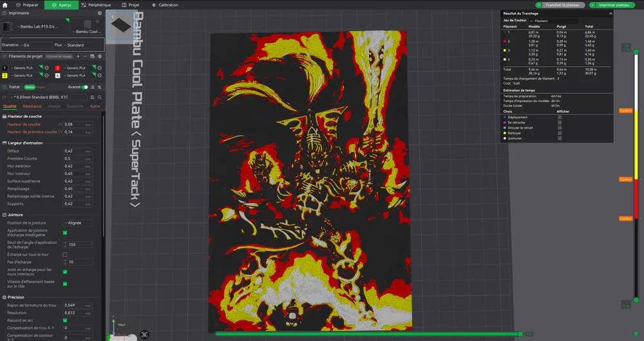Toggle the Avancé mode switch
This screenshot has width=644, height=341.
[84, 87]
